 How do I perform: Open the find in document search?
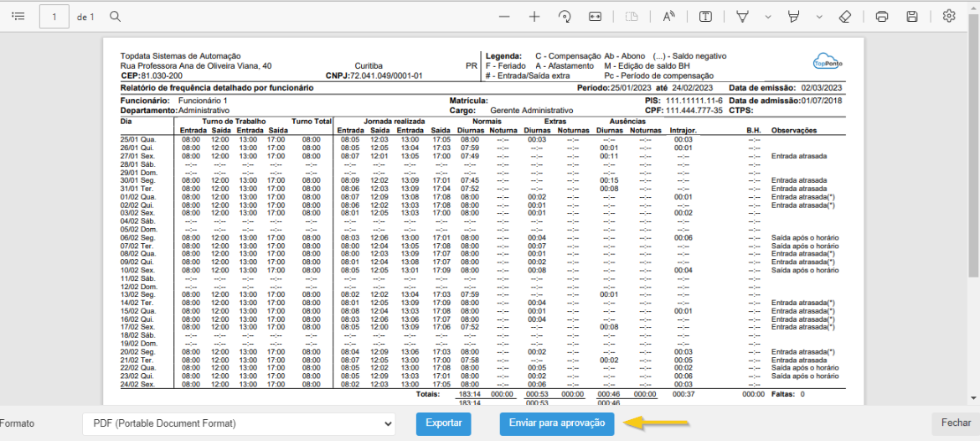(x=116, y=17)
